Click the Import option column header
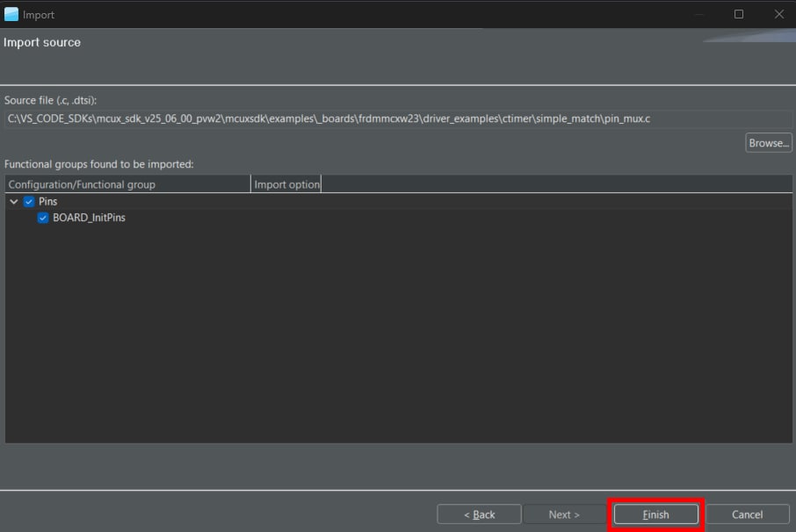 pyautogui.click(x=286, y=184)
